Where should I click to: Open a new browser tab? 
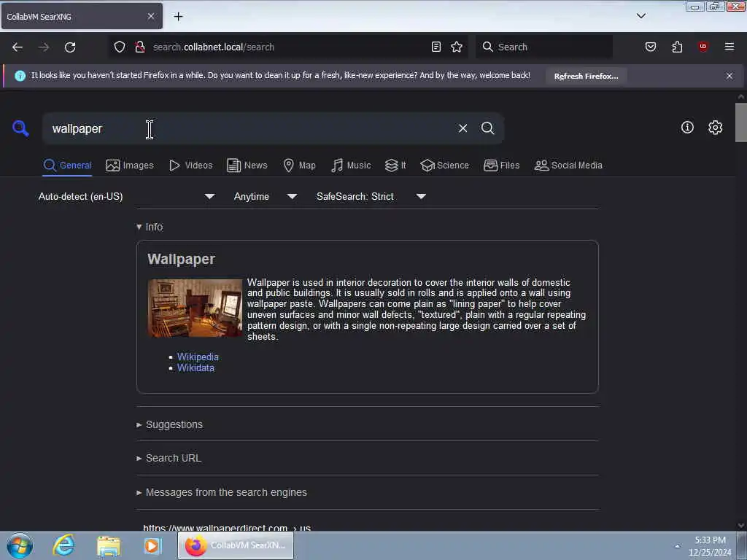tap(178, 16)
